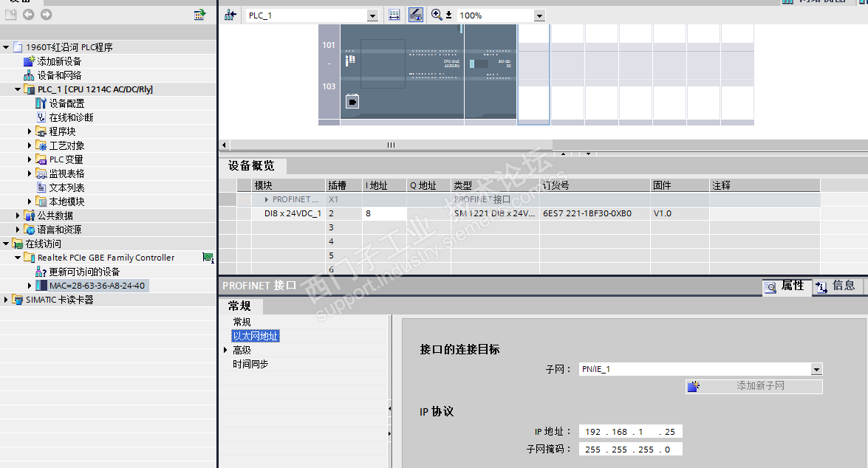This screenshot has width=868, height=468.
Task: Expand the 程序块 folder
Action: [30, 131]
